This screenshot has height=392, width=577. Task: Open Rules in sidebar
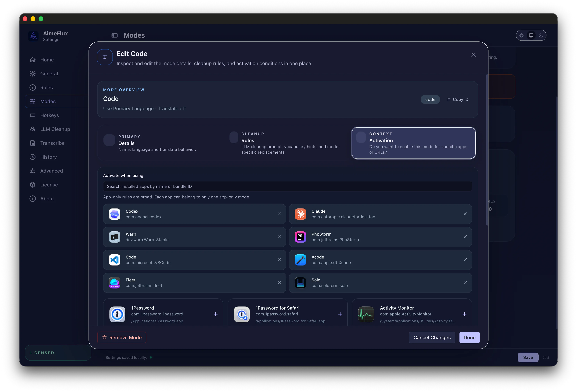46,88
